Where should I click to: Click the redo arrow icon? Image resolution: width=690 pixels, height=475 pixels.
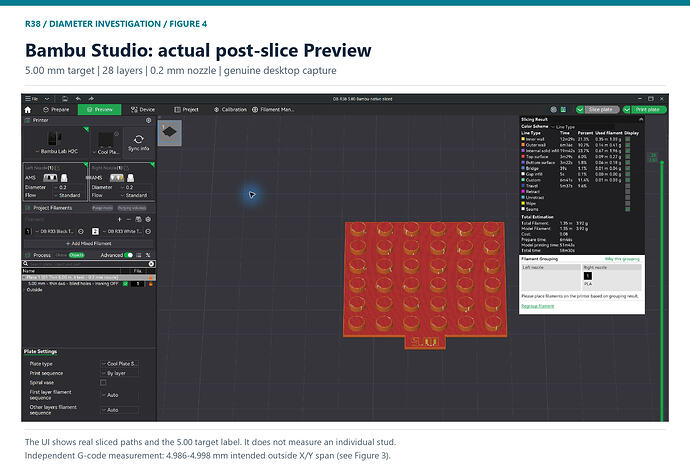(91, 99)
